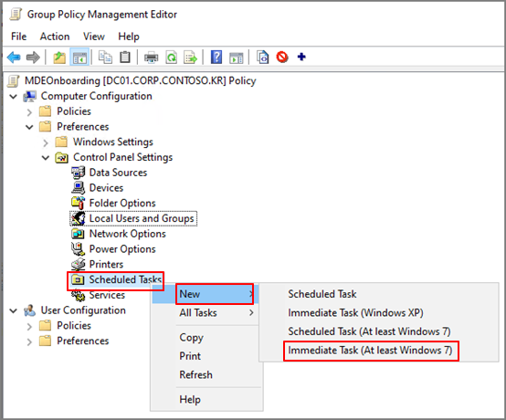Viewport: 506px width, 420px height.
Task: Open the Help menu in menu bar
Action: (x=129, y=37)
